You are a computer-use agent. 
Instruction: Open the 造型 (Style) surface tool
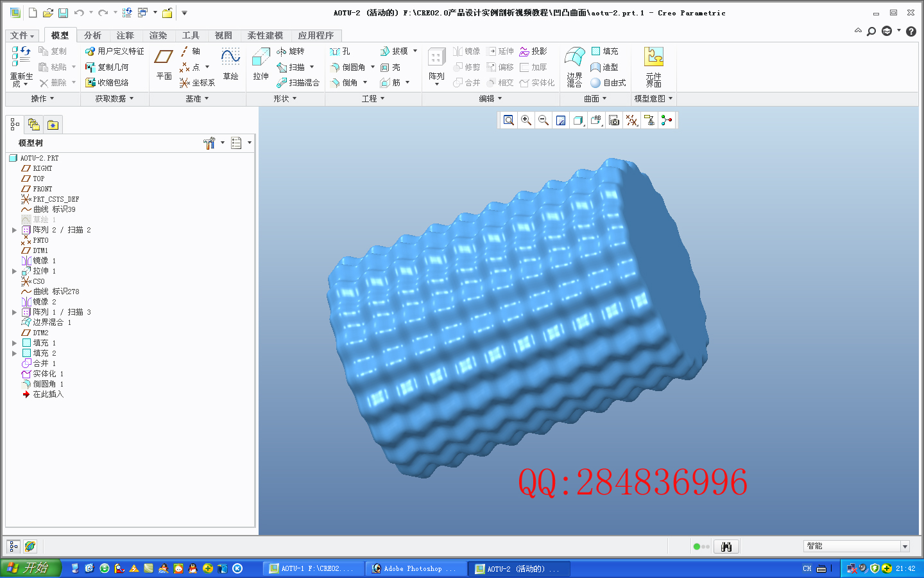click(x=604, y=67)
